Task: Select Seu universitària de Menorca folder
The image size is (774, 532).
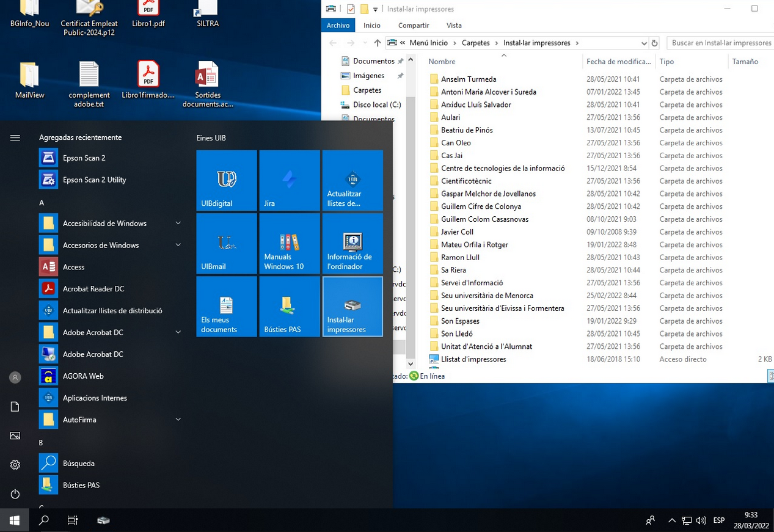Action: [487, 295]
